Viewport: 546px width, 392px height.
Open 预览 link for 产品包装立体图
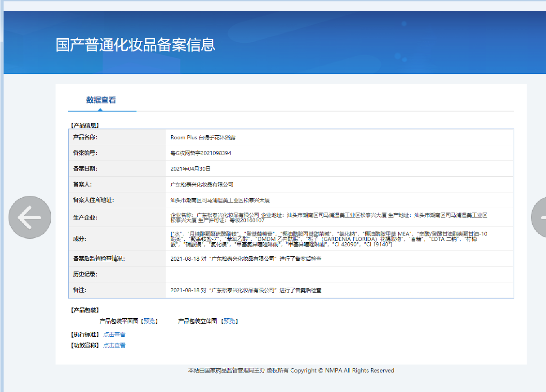click(x=230, y=321)
